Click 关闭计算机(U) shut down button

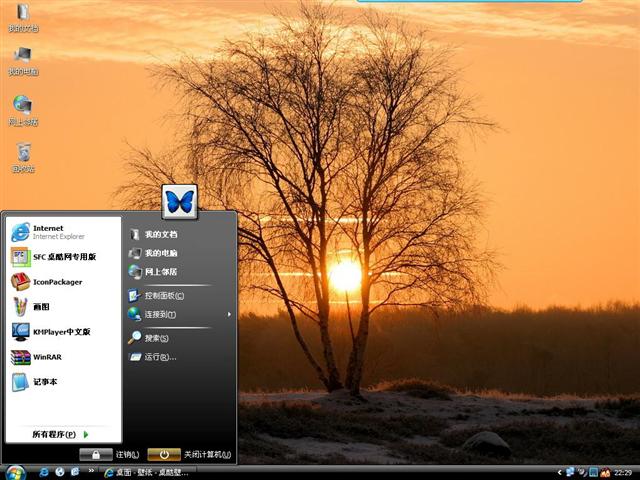(189, 454)
